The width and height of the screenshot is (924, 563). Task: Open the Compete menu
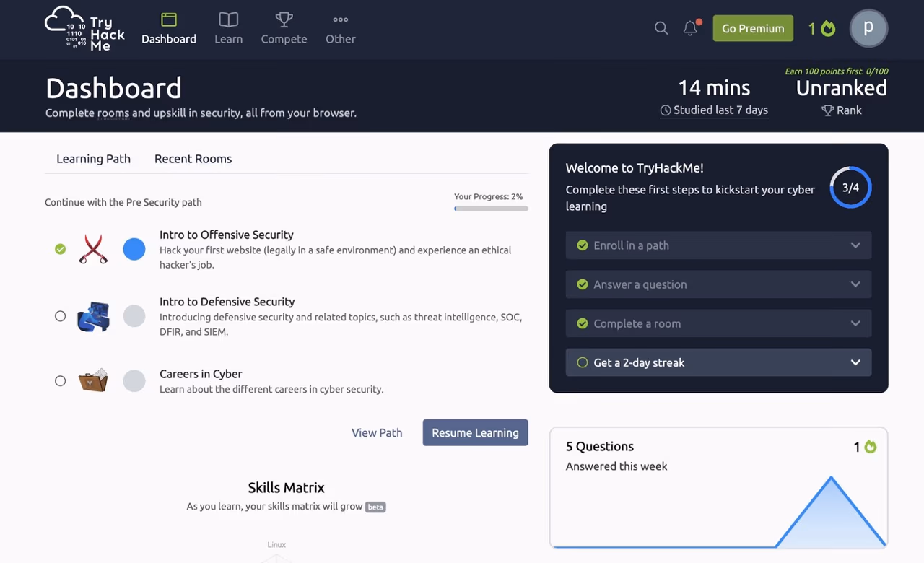(284, 29)
